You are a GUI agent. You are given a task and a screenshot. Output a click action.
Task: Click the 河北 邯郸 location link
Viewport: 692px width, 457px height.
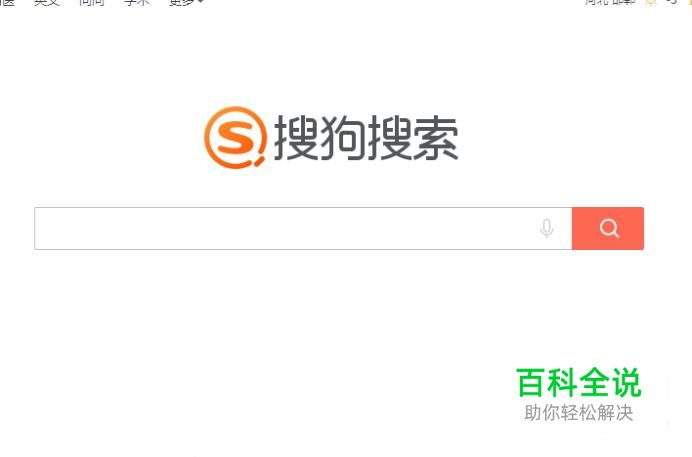click(610, 2)
